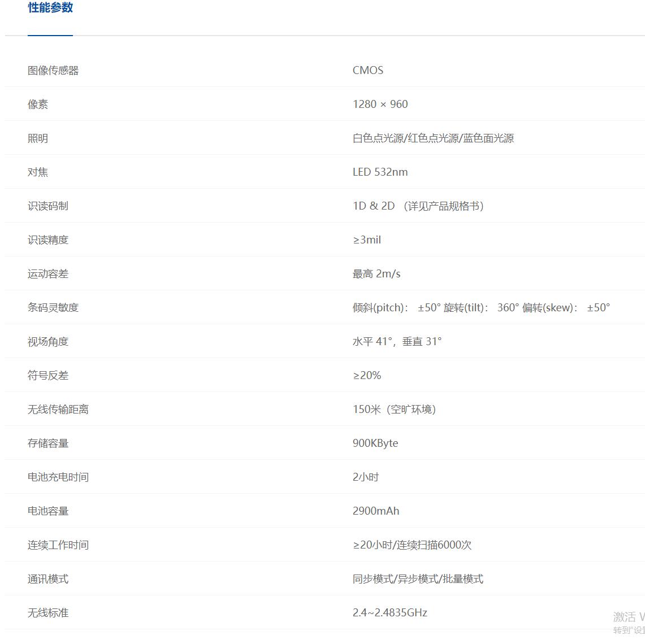Image resolution: width=645 pixels, height=644 pixels.
Task: Click the 2900mAh battery capacity value
Action: 375,511
